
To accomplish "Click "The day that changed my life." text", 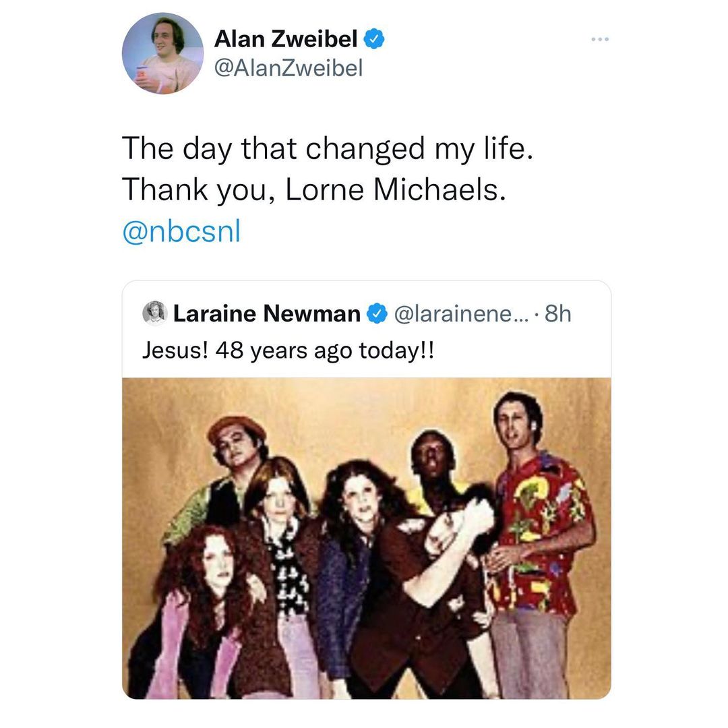I will click(x=328, y=148).
